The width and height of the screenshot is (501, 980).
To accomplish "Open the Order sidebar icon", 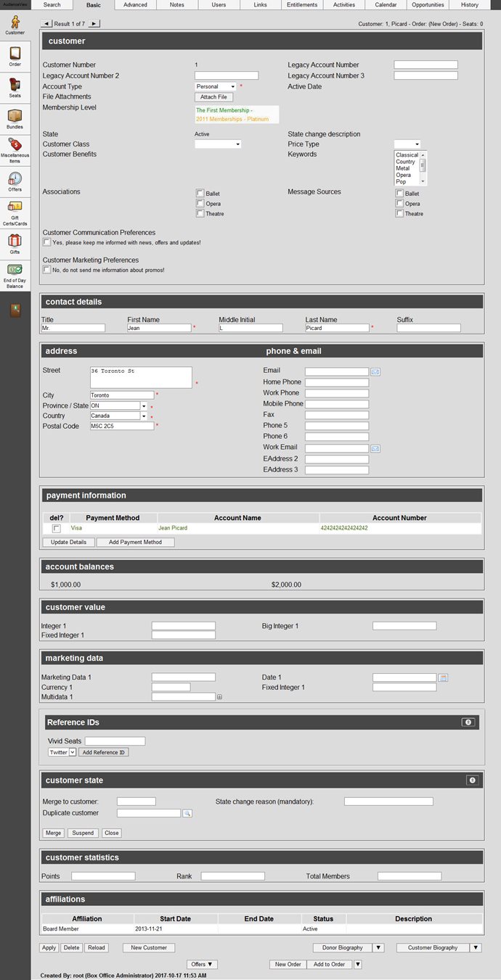I will click(15, 57).
